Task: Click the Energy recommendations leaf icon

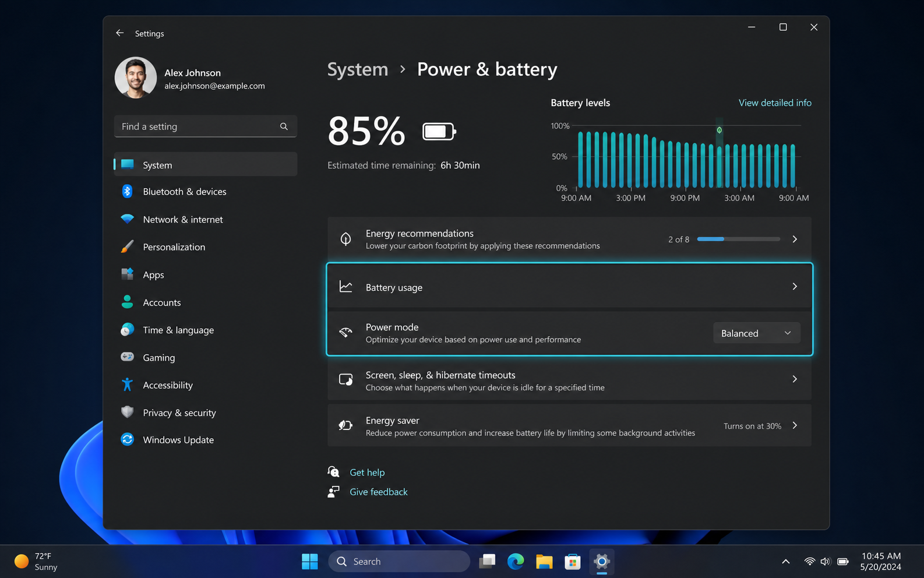Action: click(x=345, y=239)
